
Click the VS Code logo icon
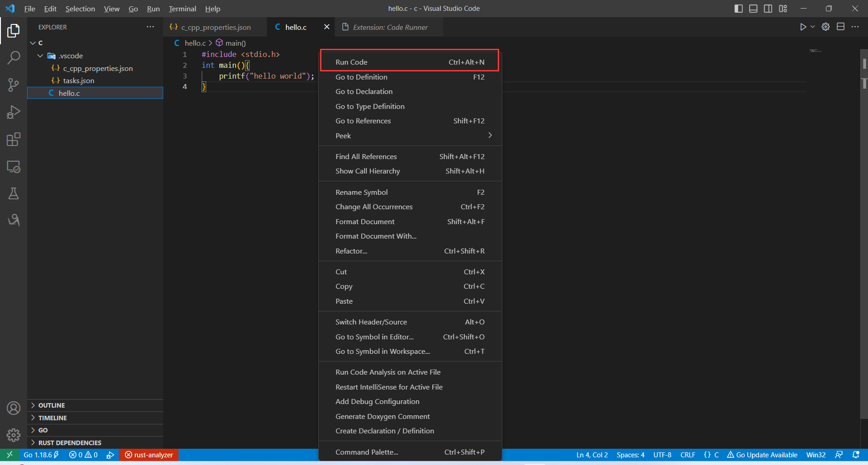tap(10, 9)
